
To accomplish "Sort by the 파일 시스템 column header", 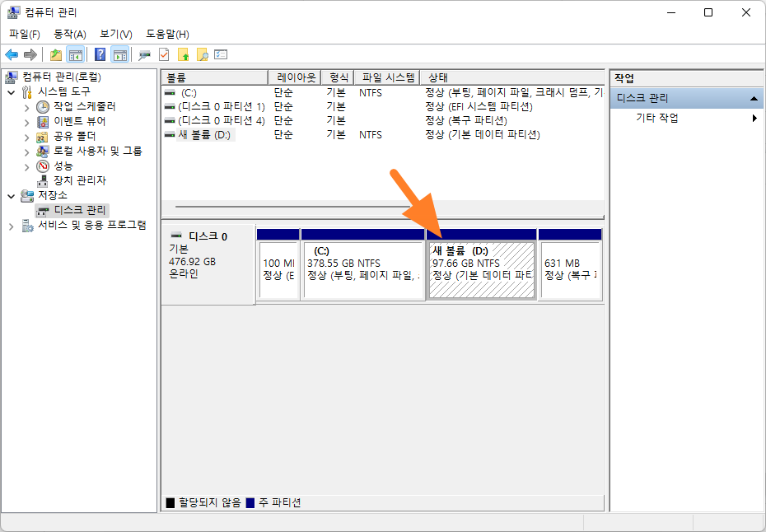I will 386,77.
